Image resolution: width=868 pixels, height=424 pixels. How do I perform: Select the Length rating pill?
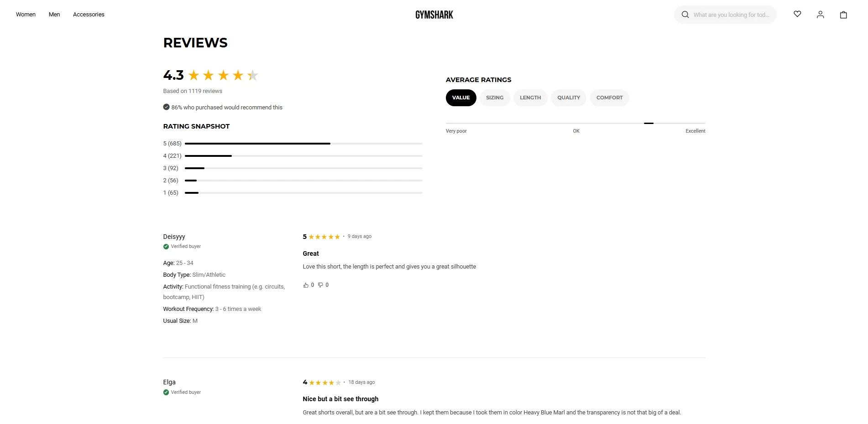pos(530,98)
